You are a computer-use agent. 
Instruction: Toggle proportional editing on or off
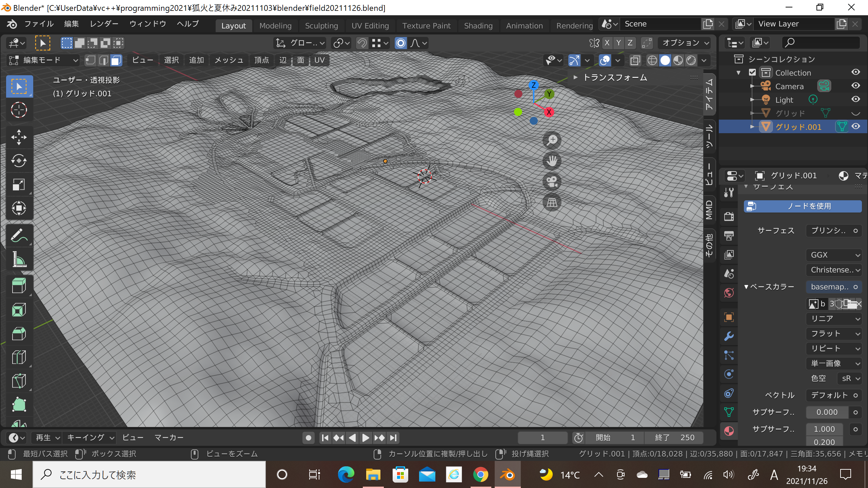tap(400, 43)
